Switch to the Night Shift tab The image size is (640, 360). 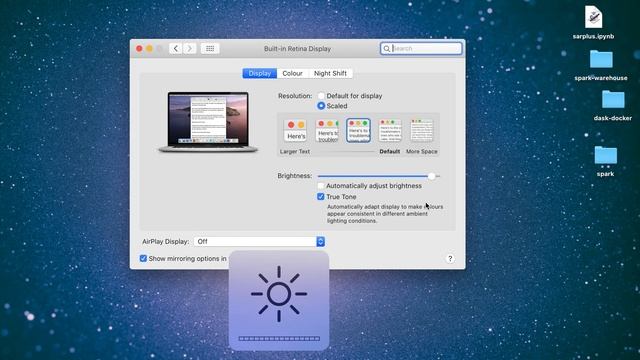330,73
